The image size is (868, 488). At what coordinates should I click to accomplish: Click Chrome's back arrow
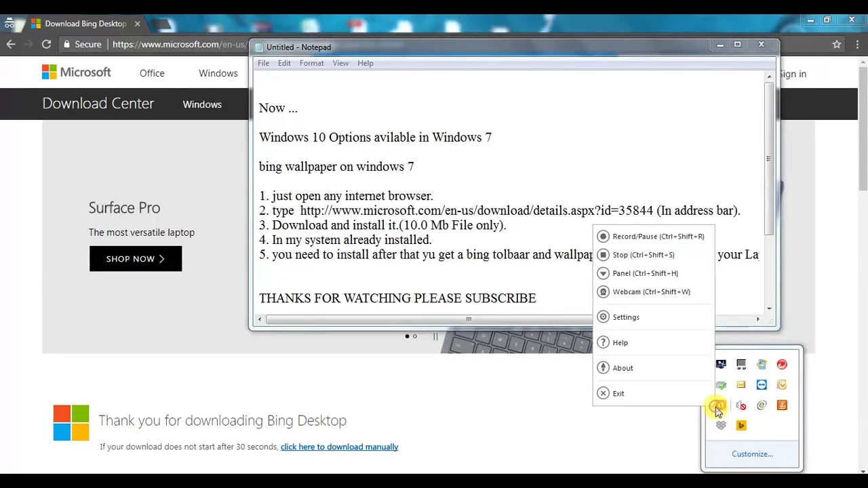point(11,44)
